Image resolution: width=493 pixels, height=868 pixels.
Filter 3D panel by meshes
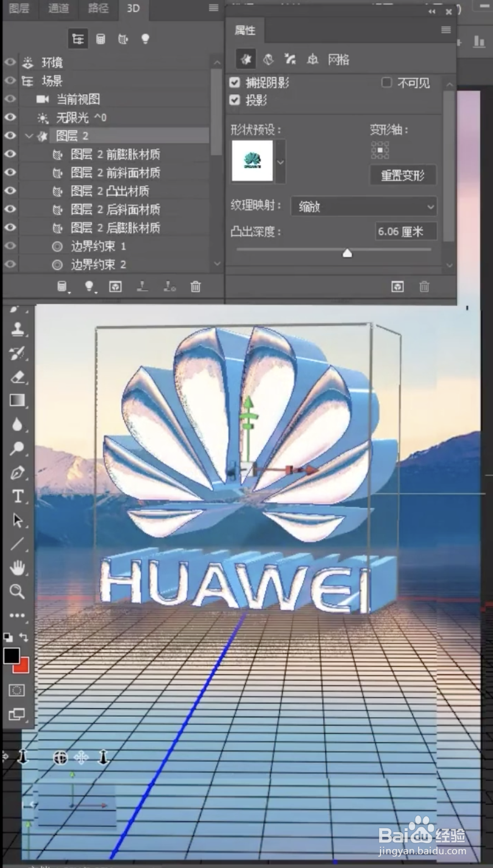click(x=101, y=39)
